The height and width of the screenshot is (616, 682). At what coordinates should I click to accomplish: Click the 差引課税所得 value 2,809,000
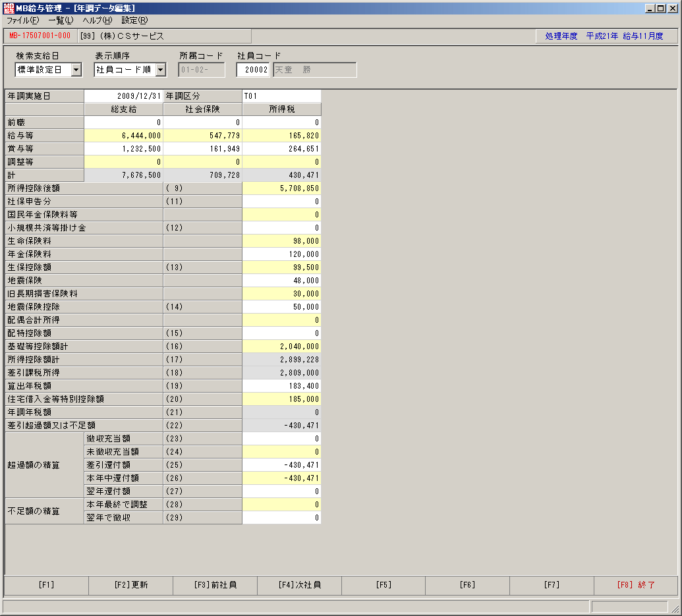point(281,372)
